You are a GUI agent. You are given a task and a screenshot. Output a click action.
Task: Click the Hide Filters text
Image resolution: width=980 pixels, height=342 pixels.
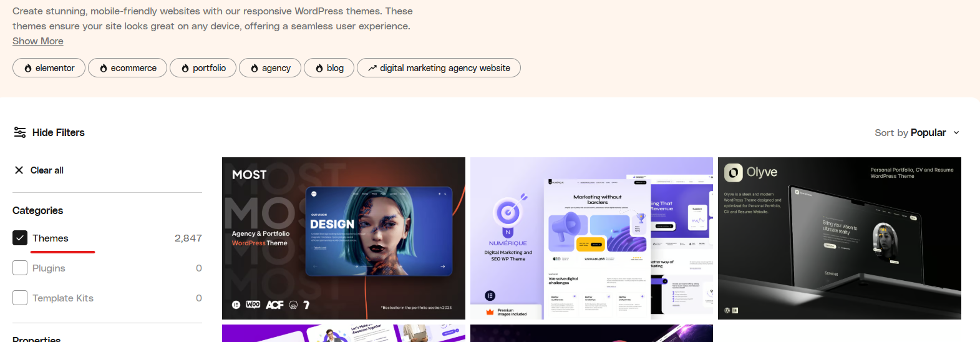tap(59, 132)
